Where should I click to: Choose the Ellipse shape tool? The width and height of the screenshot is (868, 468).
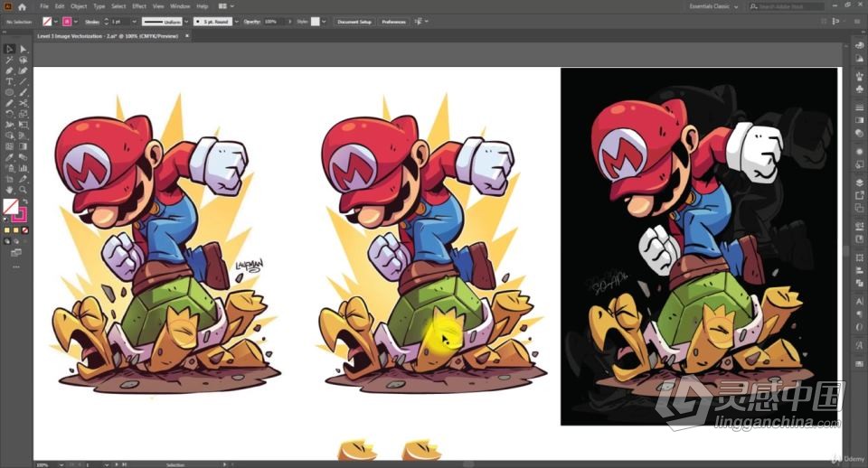coord(9,92)
